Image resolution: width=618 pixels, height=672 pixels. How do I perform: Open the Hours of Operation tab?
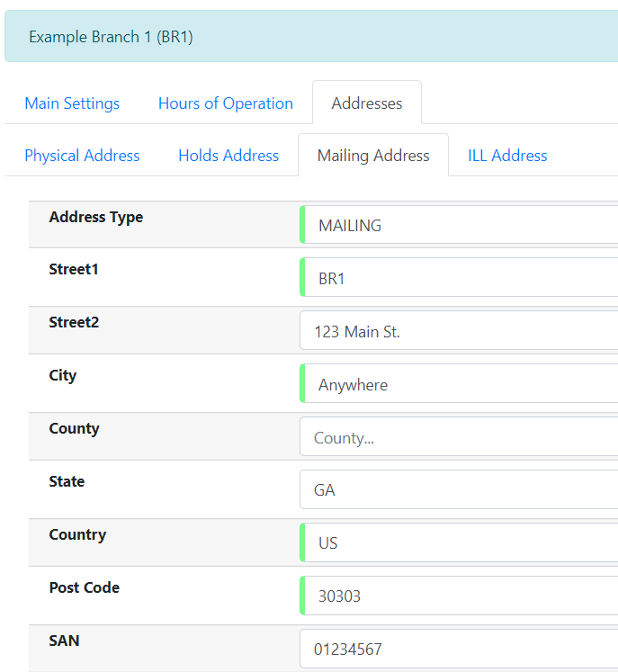pos(225,103)
